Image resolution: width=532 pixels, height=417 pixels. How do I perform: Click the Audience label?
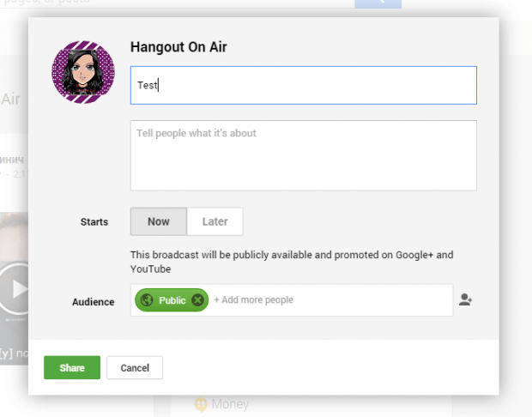coord(93,302)
